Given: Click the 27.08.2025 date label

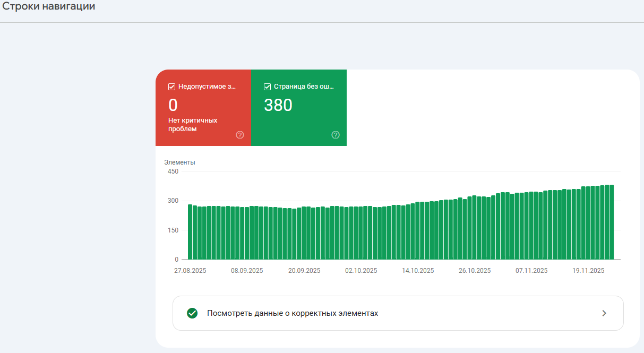Looking at the screenshot, I should click(190, 271).
